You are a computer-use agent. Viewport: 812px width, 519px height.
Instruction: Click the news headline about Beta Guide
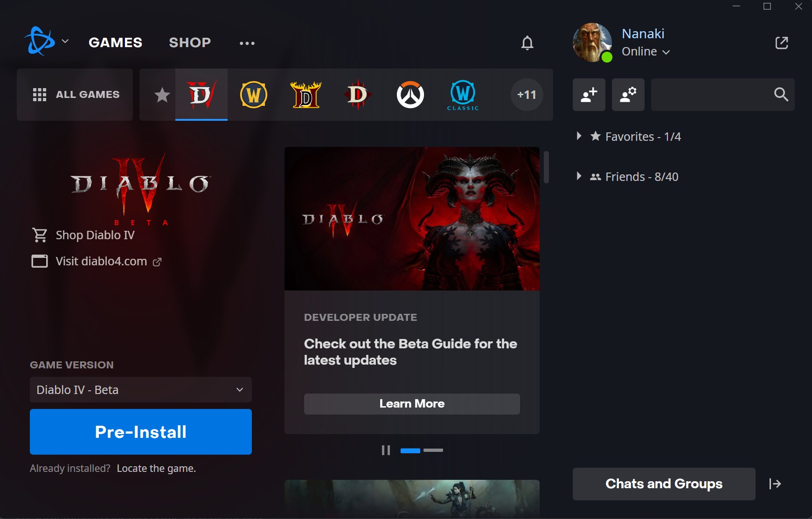coord(410,352)
